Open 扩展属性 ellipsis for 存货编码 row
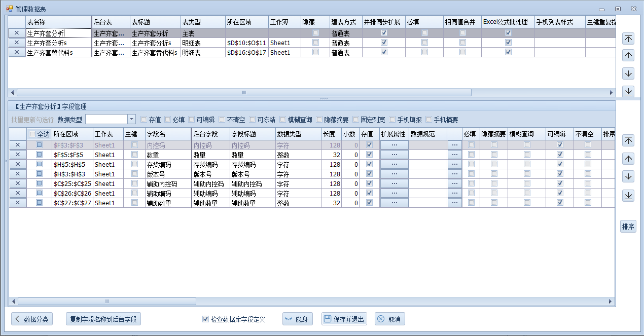This screenshot has width=644, height=336. [394, 164]
